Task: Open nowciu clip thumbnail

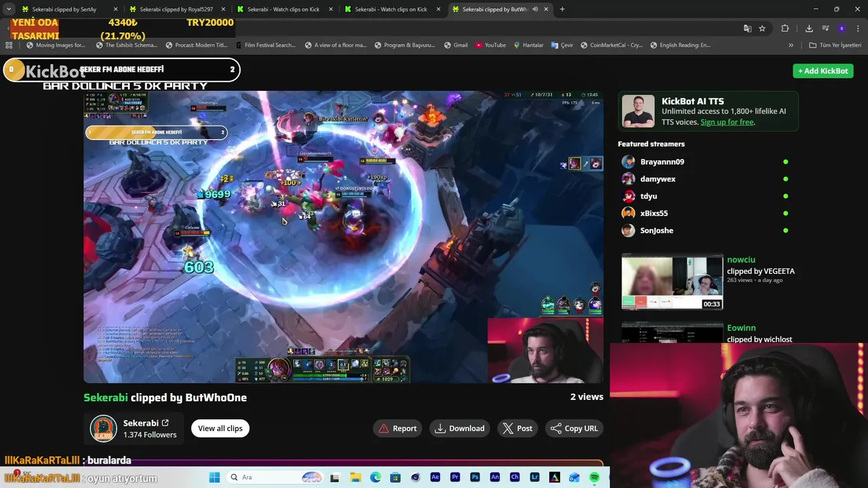Action: point(672,282)
